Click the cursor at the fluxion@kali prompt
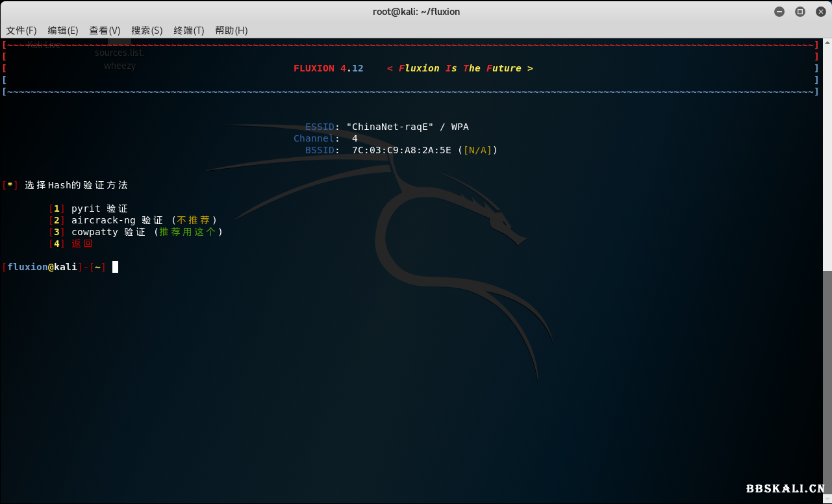 point(115,267)
